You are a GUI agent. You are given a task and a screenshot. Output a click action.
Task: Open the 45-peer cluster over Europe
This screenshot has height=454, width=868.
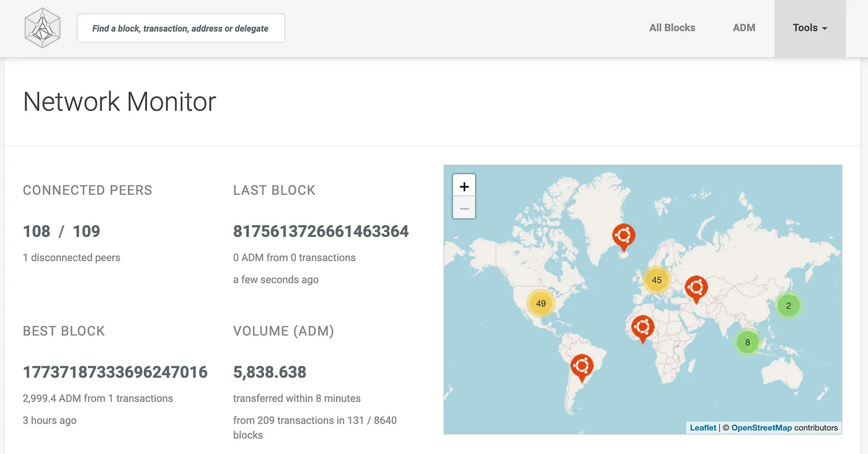tap(657, 280)
